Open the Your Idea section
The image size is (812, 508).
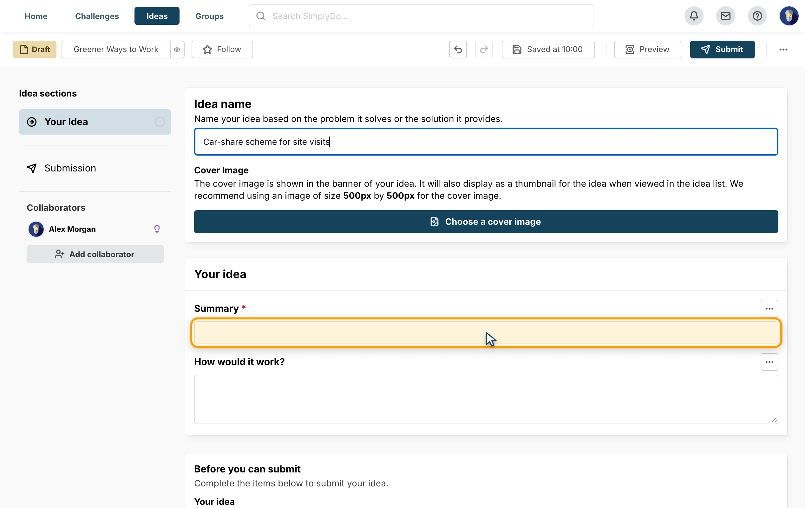(x=95, y=122)
